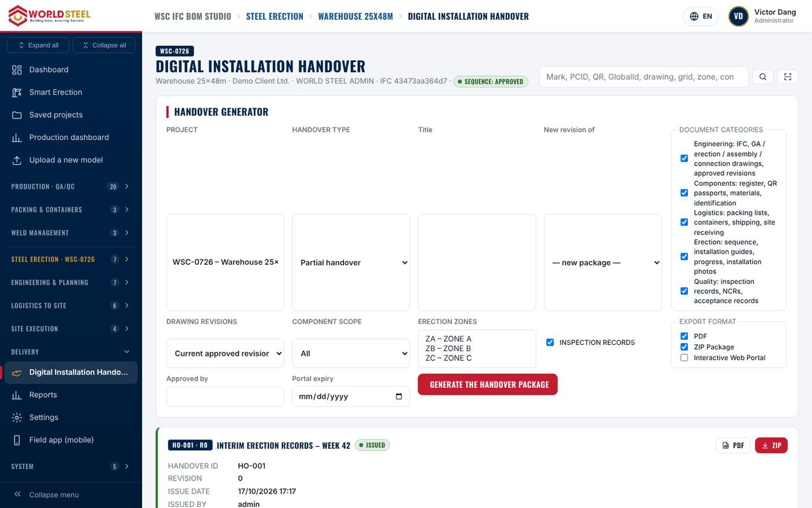Click the globe language icon
Screen dimensions: 812x508
coord(694,16)
